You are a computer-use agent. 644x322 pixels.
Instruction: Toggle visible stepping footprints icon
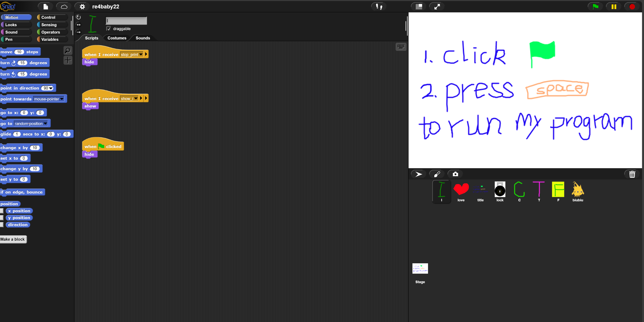click(x=379, y=6)
